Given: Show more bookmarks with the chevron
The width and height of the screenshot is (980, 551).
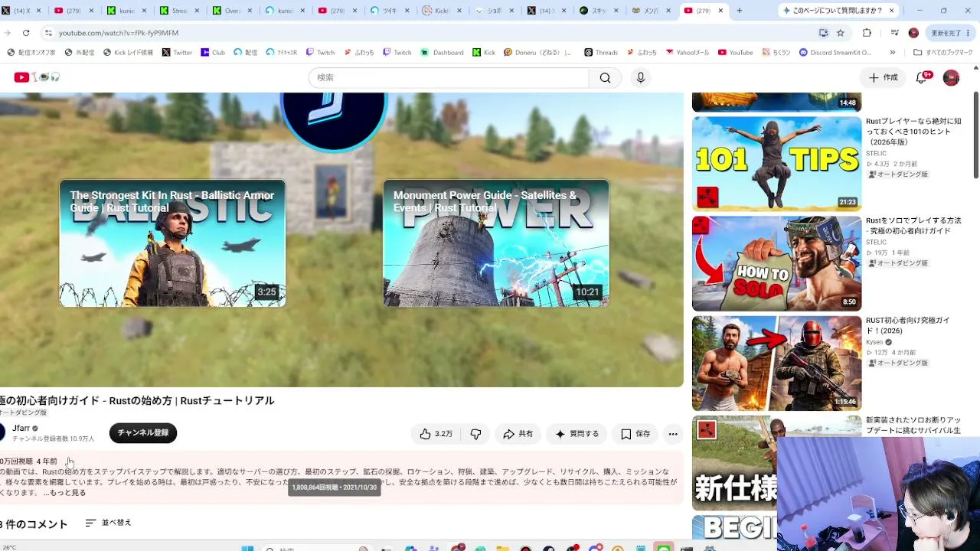Looking at the screenshot, I should [x=892, y=53].
